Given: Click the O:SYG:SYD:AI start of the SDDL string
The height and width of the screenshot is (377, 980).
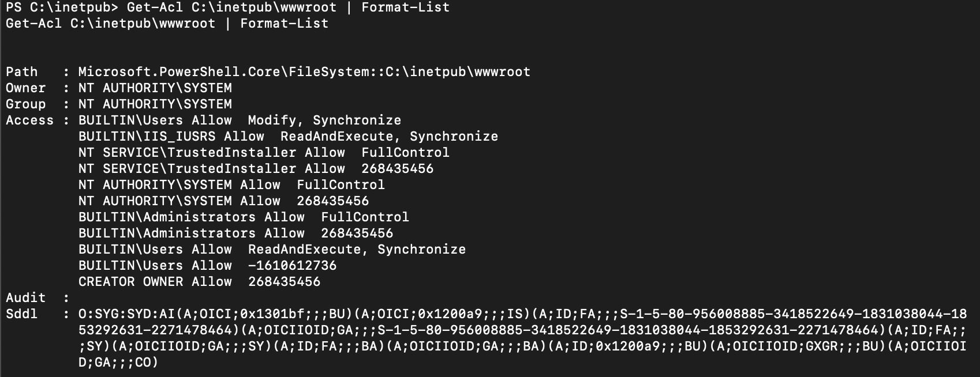Looking at the screenshot, I should pos(127,314).
